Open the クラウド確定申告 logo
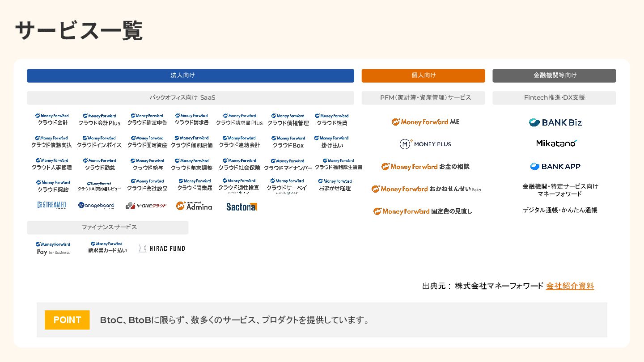This screenshot has height=362, width=644. (147, 119)
